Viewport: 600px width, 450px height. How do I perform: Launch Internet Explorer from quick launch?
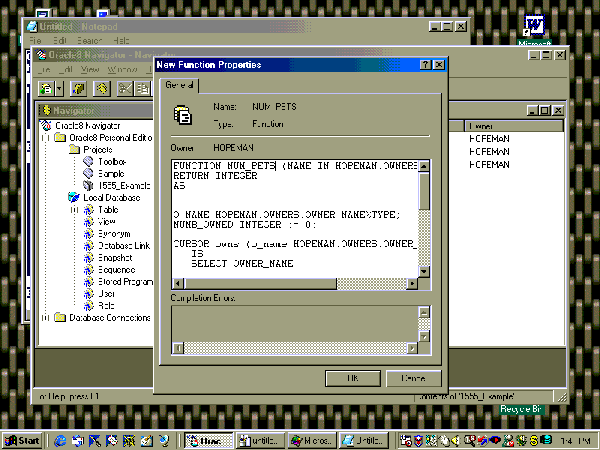[x=60, y=441]
